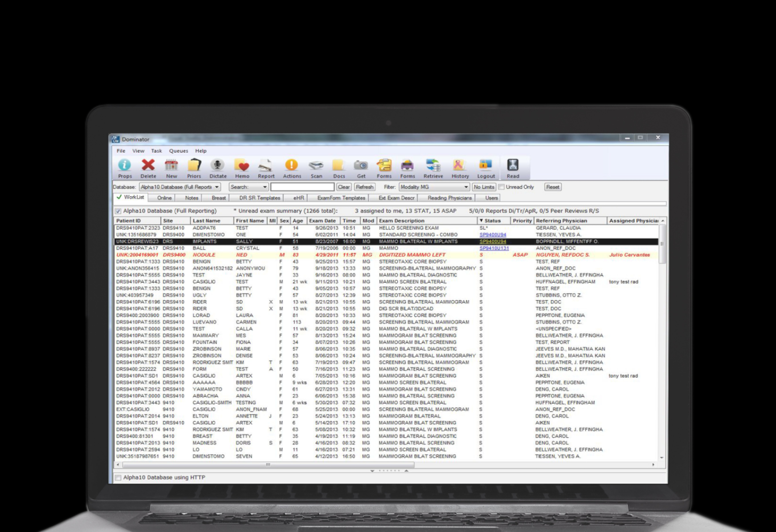Open the Priors folder icon

click(194, 168)
